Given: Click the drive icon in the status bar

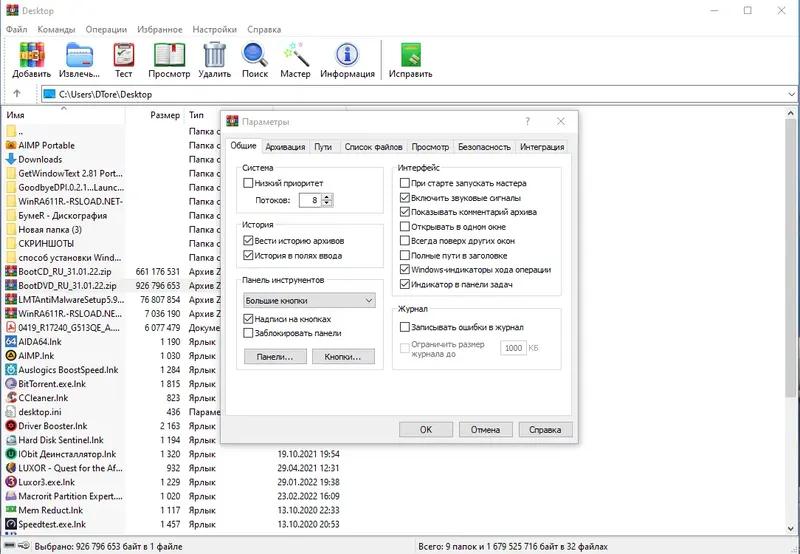Looking at the screenshot, I should 10,546.
